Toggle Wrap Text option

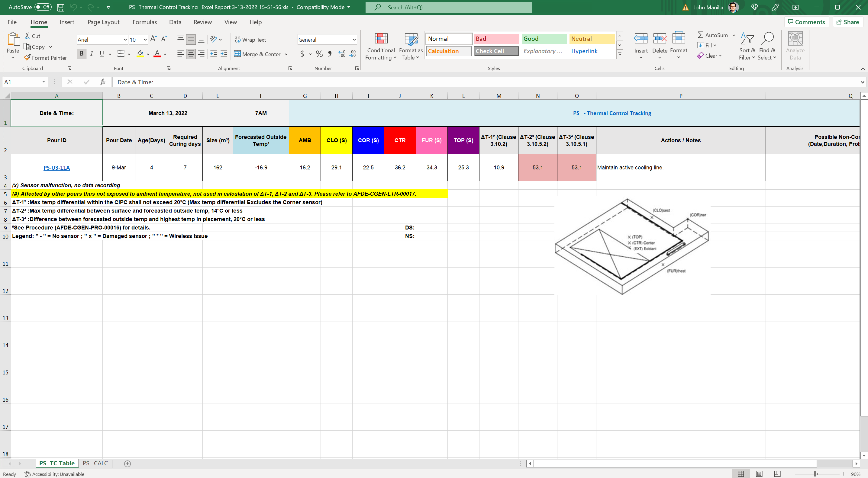click(x=250, y=40)
